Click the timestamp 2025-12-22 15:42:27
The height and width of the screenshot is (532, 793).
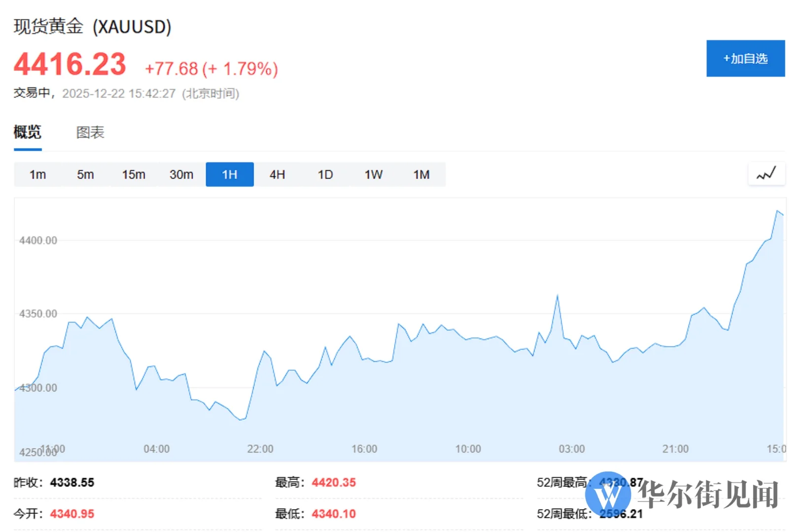click(x=119, y=94)
